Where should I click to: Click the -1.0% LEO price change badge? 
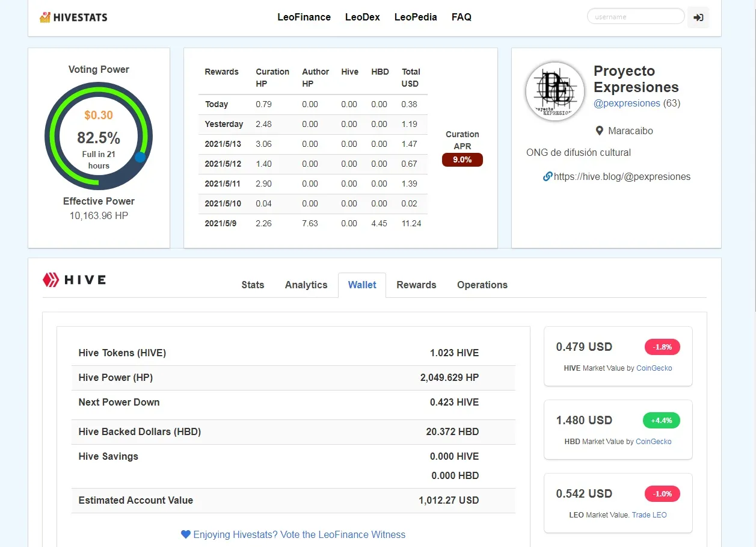point(662,493)
